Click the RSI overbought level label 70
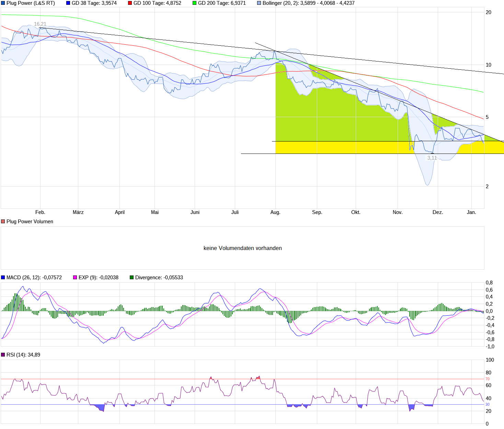Viewport: 504px width, 429px height. 488,379
